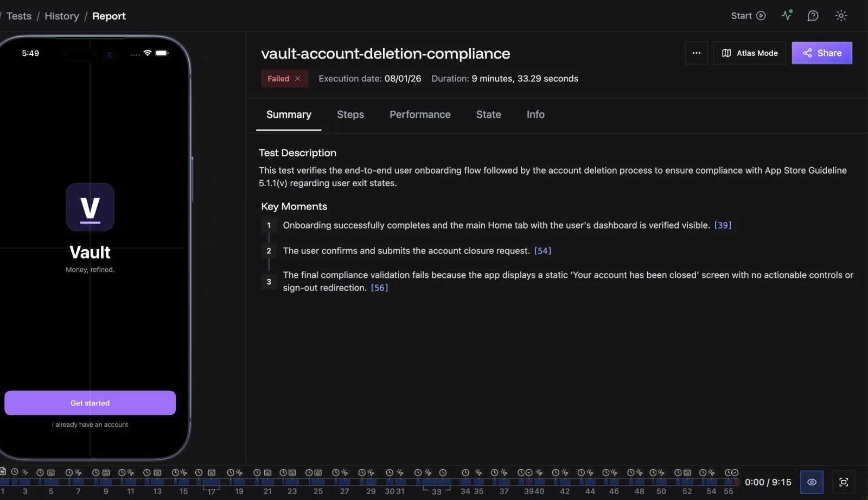The width and height of the screenshot is (868, 500).
Task: Click the tap cursor icon above step 7
Action: click(78, 473)
